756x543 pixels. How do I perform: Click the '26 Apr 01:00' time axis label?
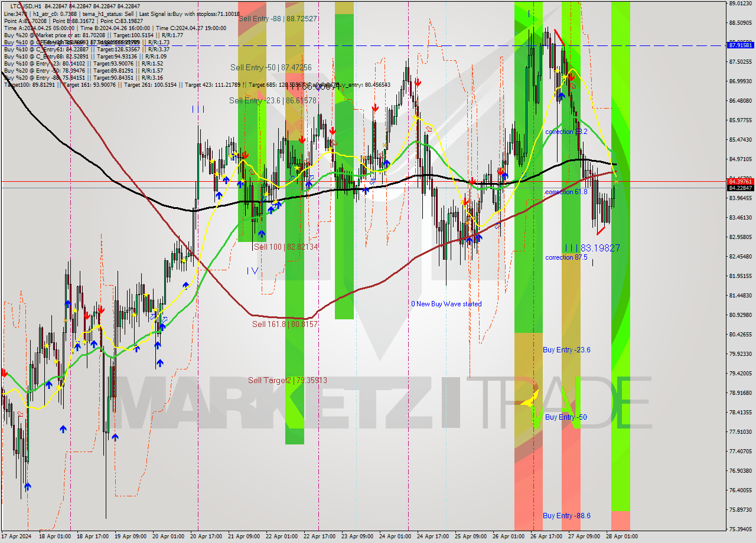508,537
